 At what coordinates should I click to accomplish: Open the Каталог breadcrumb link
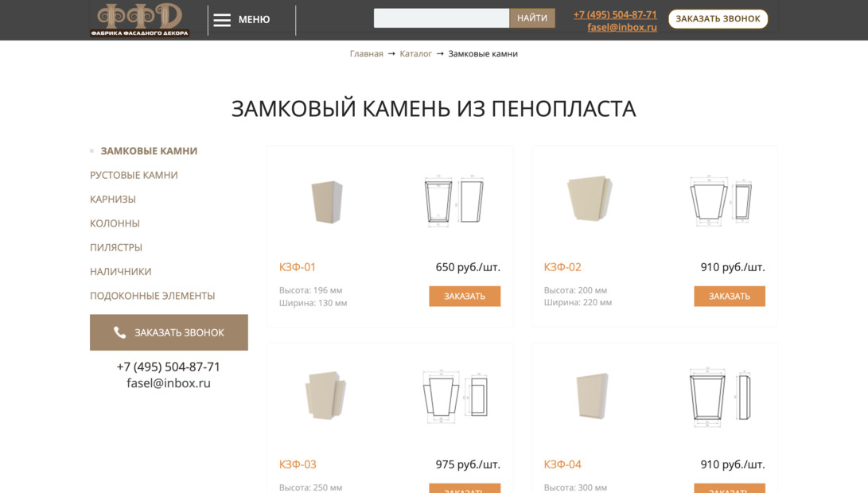point(416,53)
